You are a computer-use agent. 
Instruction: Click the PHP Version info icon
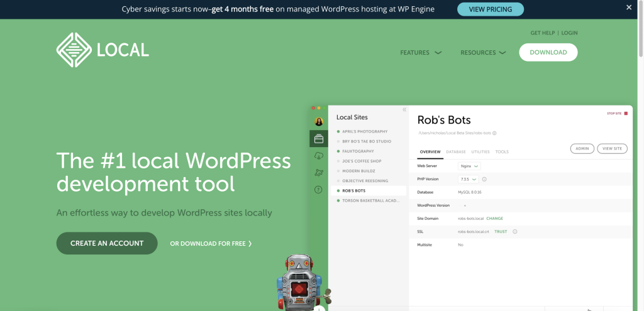click(x=484, y=179)
